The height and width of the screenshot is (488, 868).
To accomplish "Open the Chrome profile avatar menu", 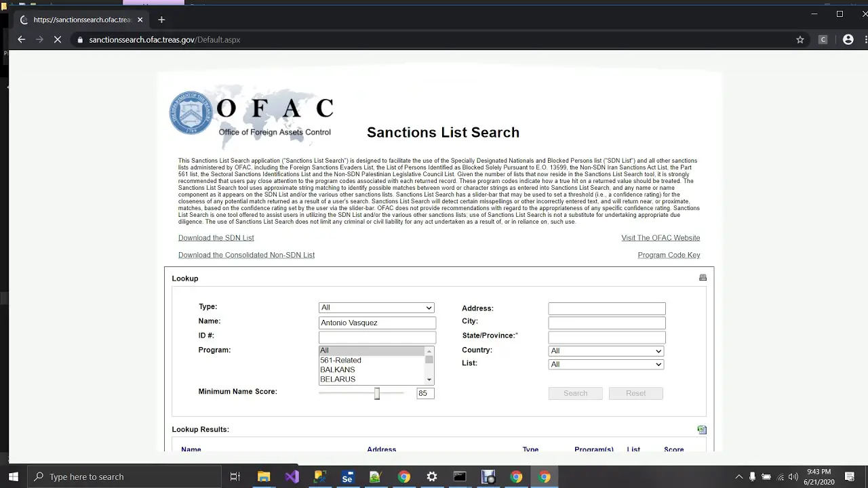I will pyautogui.click(x=848, y=40).
